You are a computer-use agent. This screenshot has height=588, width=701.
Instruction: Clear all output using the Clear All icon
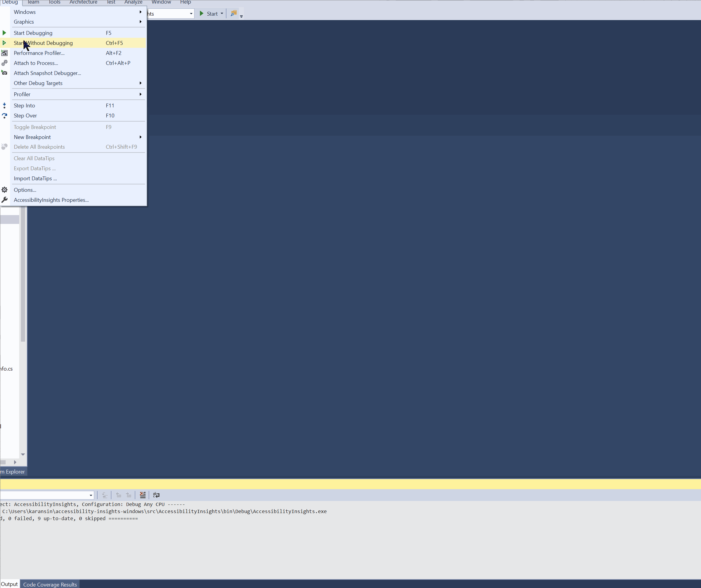coord(143,495)
